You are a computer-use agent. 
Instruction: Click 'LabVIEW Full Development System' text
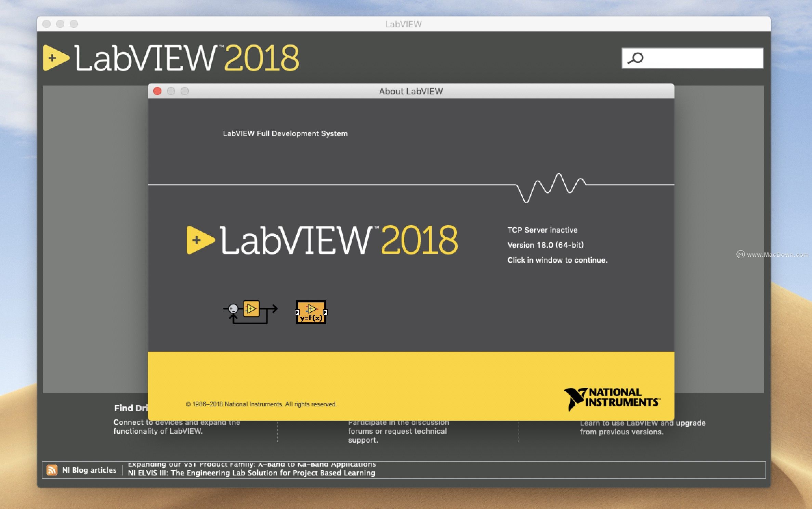(x=285, y=133)
